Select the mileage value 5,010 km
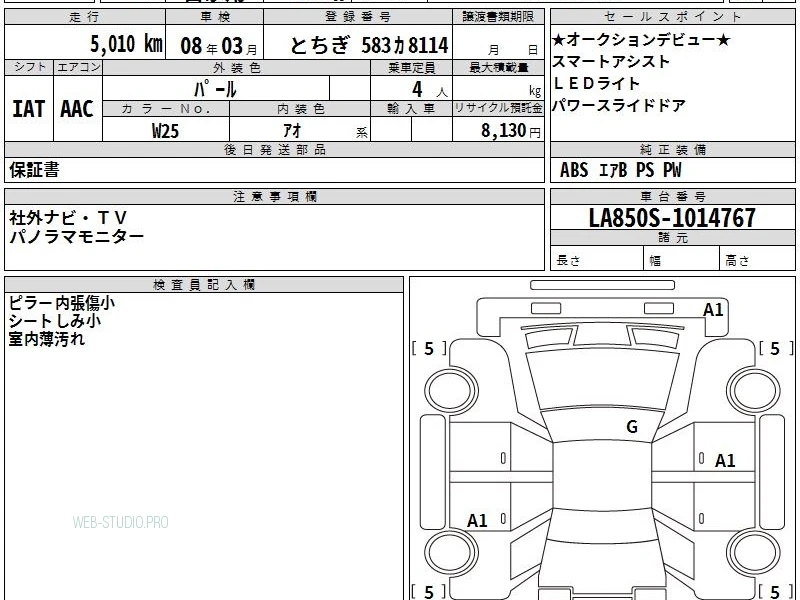This screenshot has height=600, width=800. tap(126, 44)
